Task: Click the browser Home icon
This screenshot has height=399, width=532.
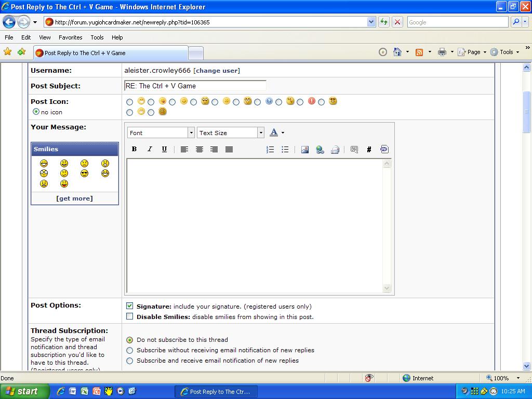Action: click(x=397, y=52)
